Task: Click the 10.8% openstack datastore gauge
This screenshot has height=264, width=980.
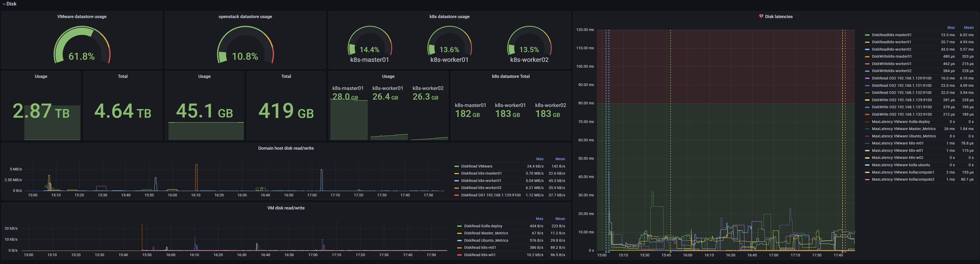Action: [x=245, y=45]
